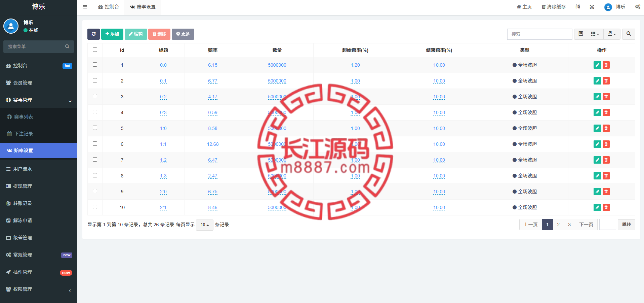Toggle the card view list icon
The height and width of the screenshot is (303, 644).
(x=580, y=34)
